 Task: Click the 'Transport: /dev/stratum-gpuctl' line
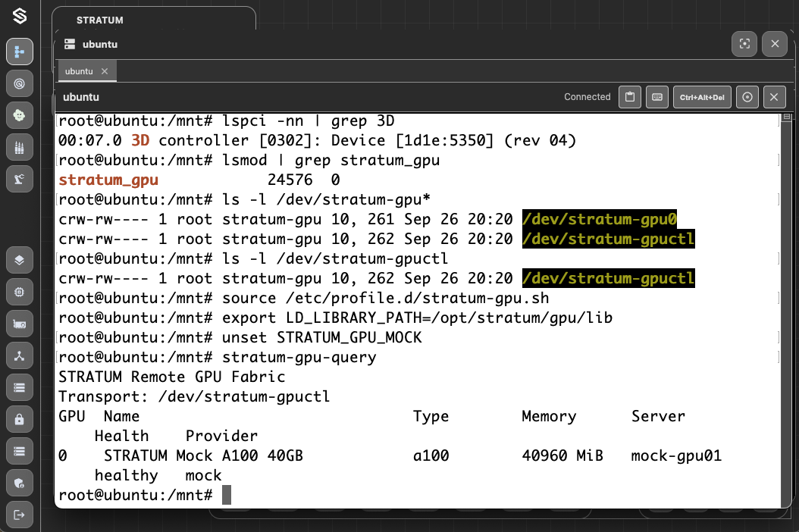[194, 397]
